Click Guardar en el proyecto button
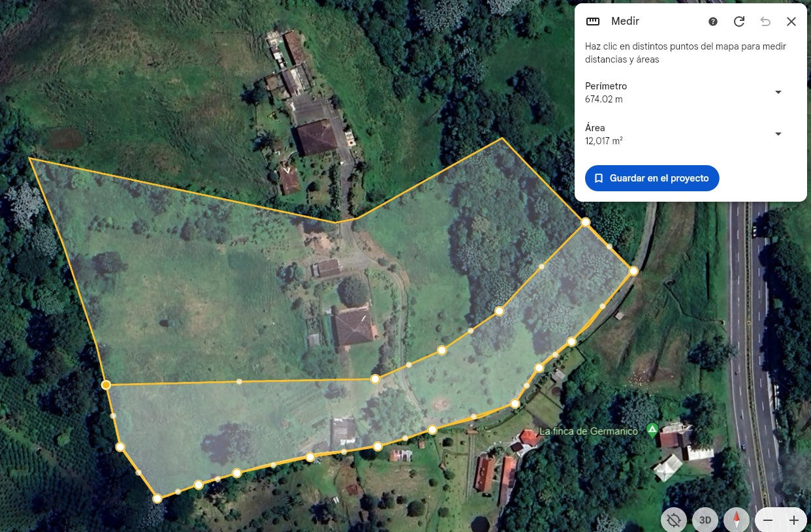Image resolution: width=811 pixels, height=532 pixels. (652, 178)
